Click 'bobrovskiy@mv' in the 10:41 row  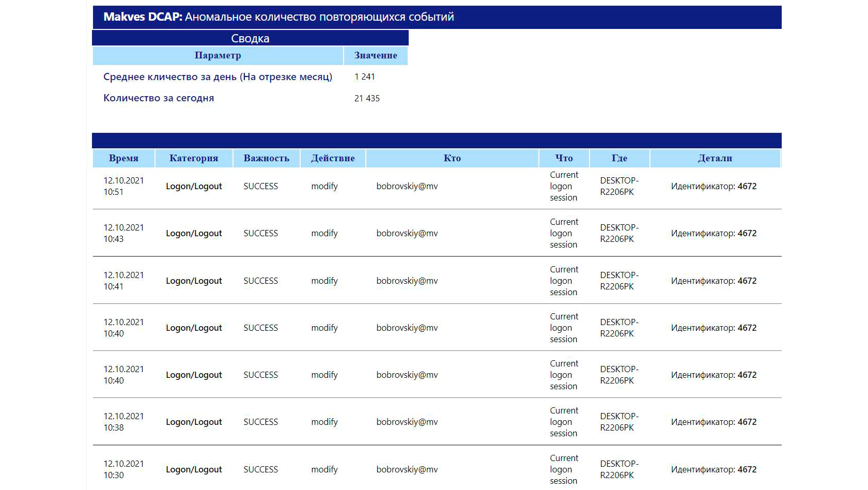[407, 281]
